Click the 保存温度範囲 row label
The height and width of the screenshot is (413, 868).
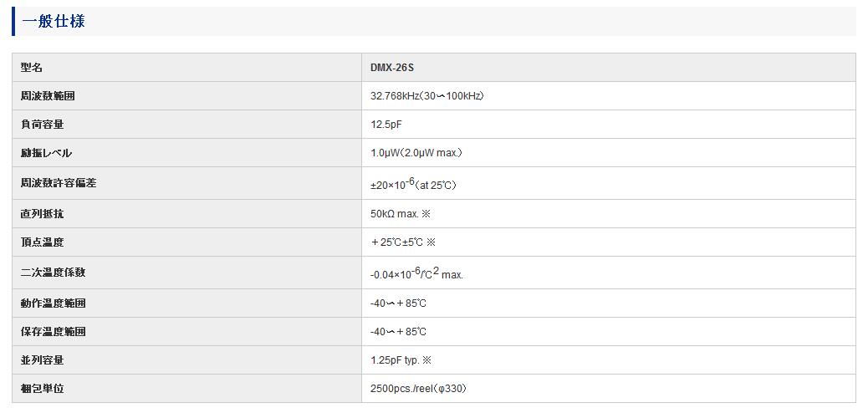coord(54,332)
